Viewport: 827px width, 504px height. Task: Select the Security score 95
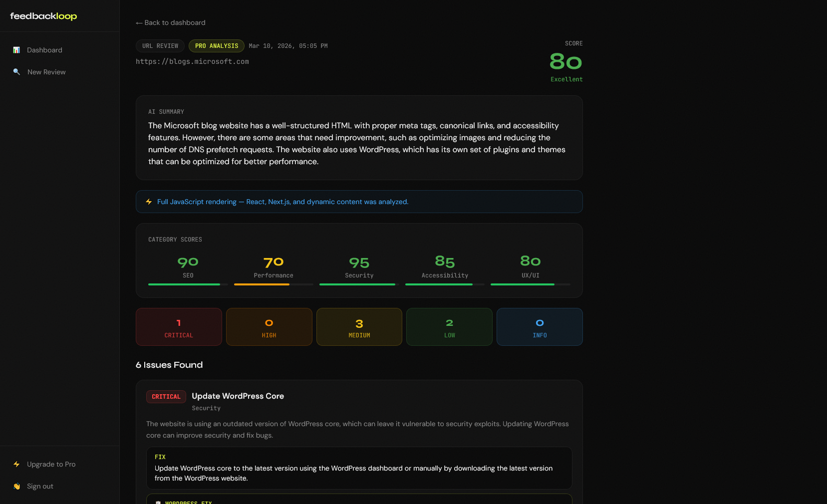tap(359, 262)
